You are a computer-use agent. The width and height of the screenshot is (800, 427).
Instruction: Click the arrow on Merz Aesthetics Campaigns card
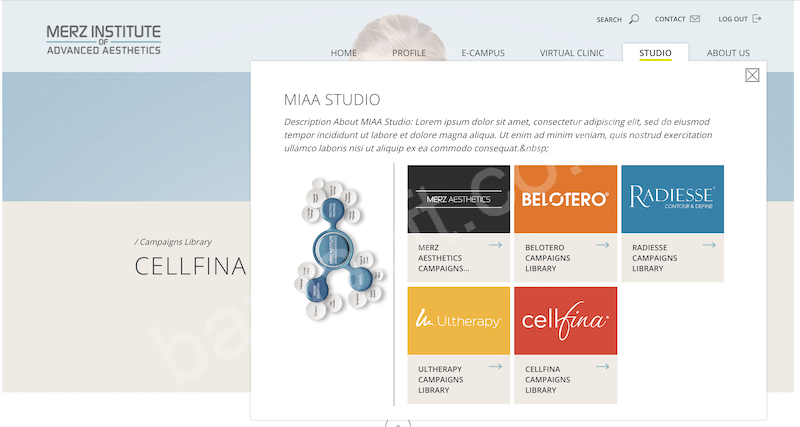coord(495,245)
